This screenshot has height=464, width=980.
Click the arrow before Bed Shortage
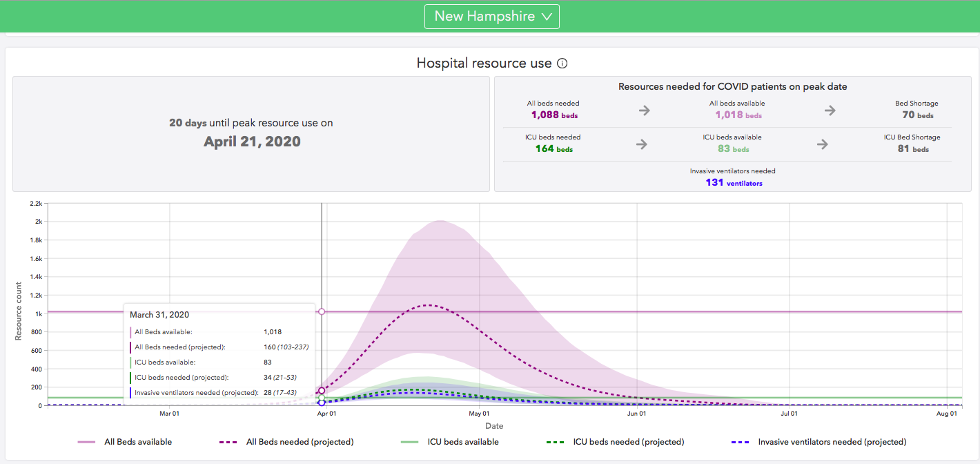click(830, 110)
